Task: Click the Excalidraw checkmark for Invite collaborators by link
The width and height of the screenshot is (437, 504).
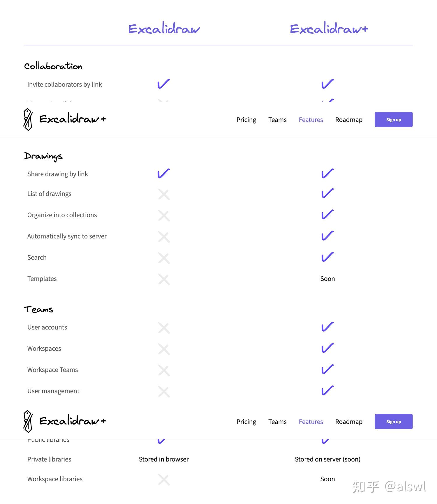Action: (x=163, y=84)
